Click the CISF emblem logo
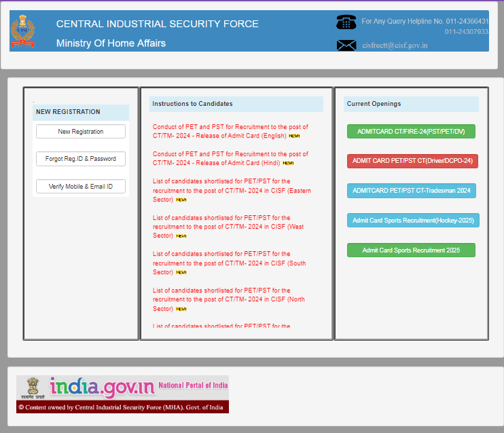 click(22, 31)
